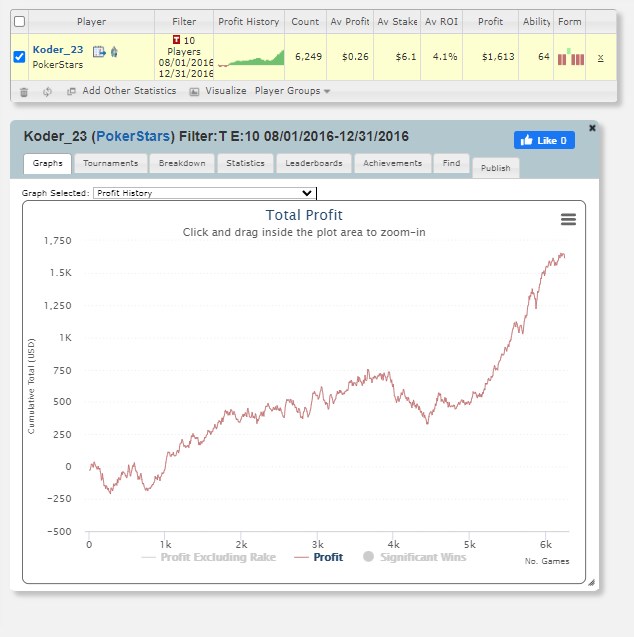This screenshot has height=637, width=634.
Task: Open the chart hamburger menu icon
Action: pos(568,219)
